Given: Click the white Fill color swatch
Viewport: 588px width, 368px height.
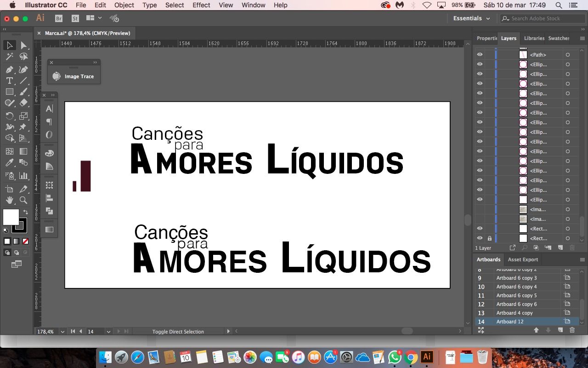Looking at the screenshot, I should pos(11,217).
